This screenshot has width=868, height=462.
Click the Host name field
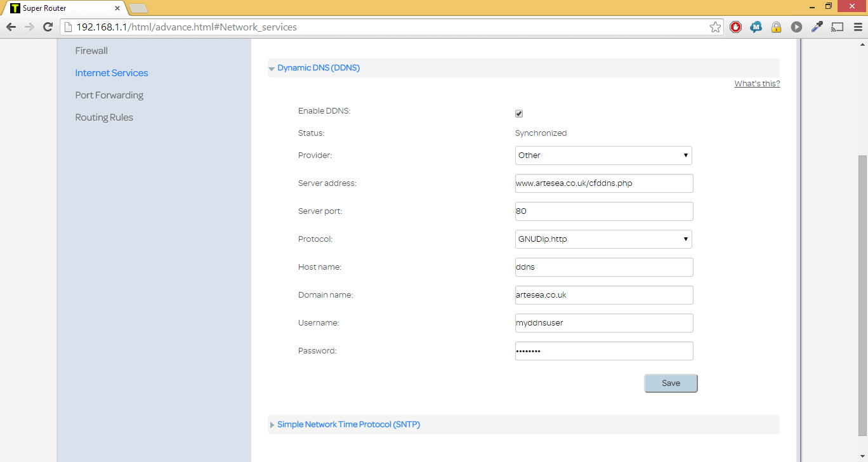tap(604, 267)
